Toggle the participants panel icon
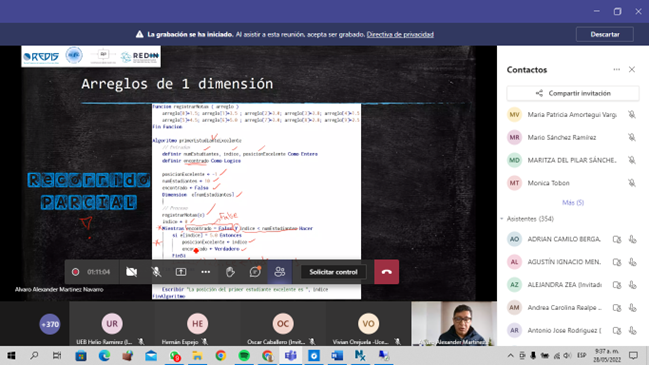 point(280,272)
